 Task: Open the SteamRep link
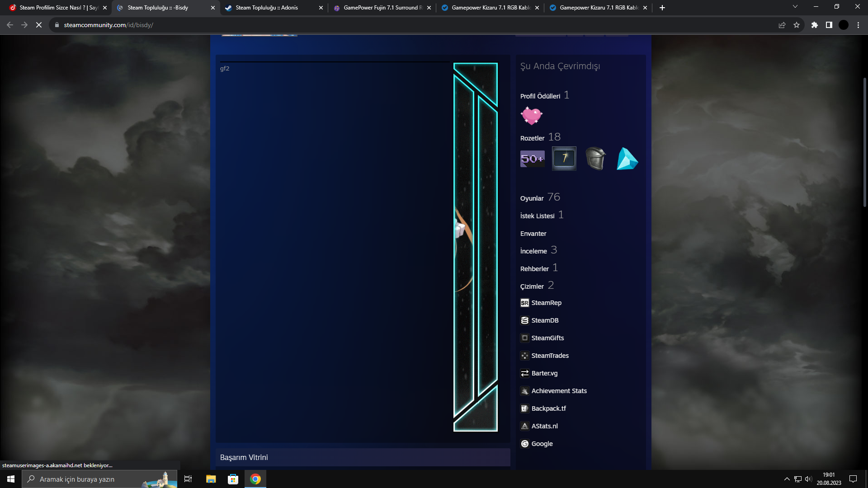[546, 303]
